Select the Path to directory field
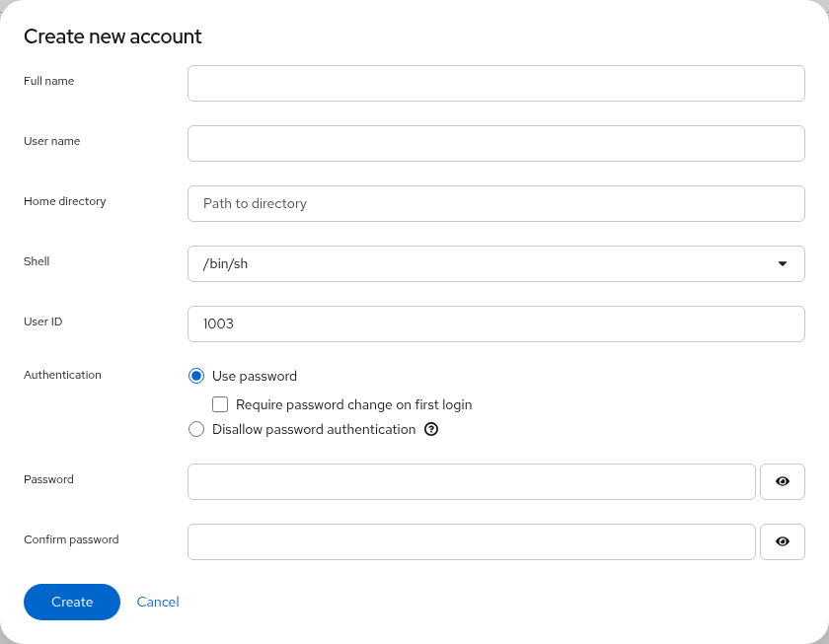 coord(495,203)
